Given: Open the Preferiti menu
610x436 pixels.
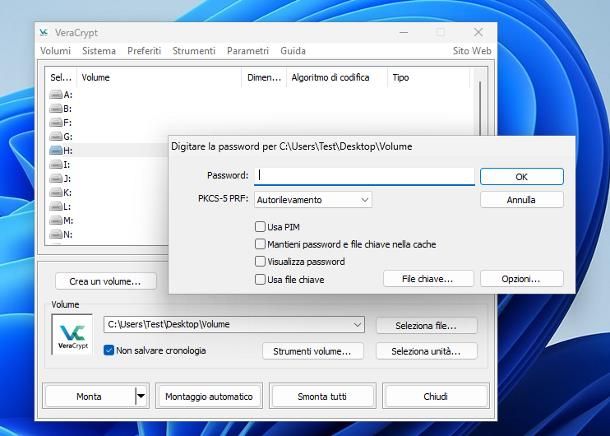Looking at the screenshot, I should [144, 51].
